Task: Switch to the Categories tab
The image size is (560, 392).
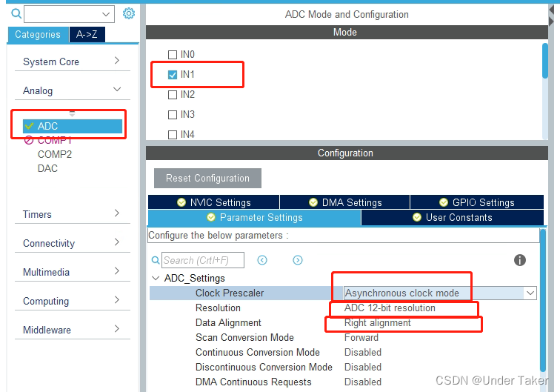Action: tap(38, 35)
